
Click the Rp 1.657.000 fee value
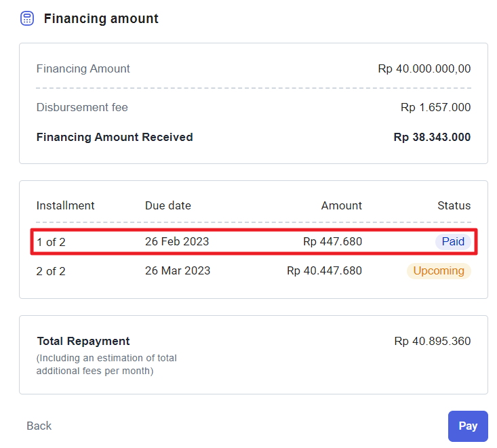click(435, 107)
